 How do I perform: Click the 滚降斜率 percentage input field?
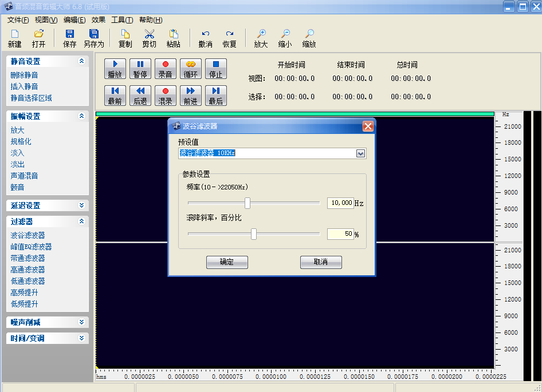point(340,234)
